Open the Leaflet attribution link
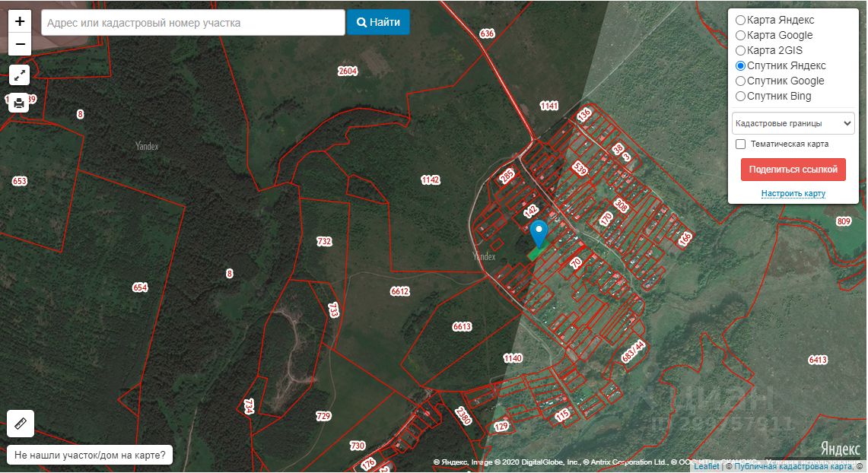This screenshot has width=868, height=473. pyautogui.click(x=707, y=466)
